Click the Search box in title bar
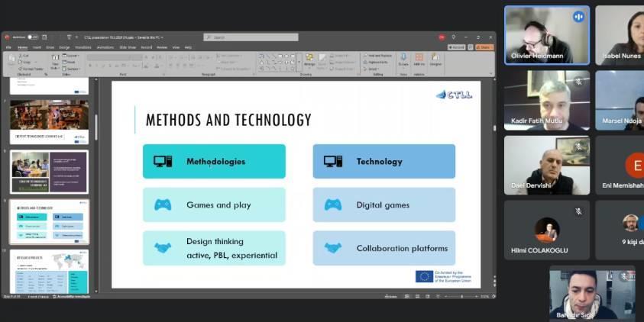The width and height of the screenshot is (644, 322). (x=240, y=37)
